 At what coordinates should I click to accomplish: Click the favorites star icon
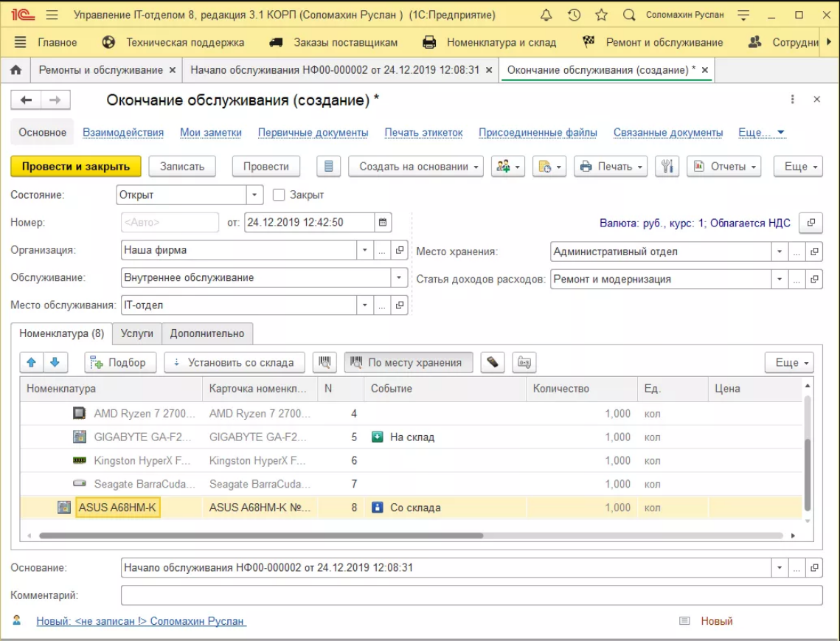[x=601, y=15]
